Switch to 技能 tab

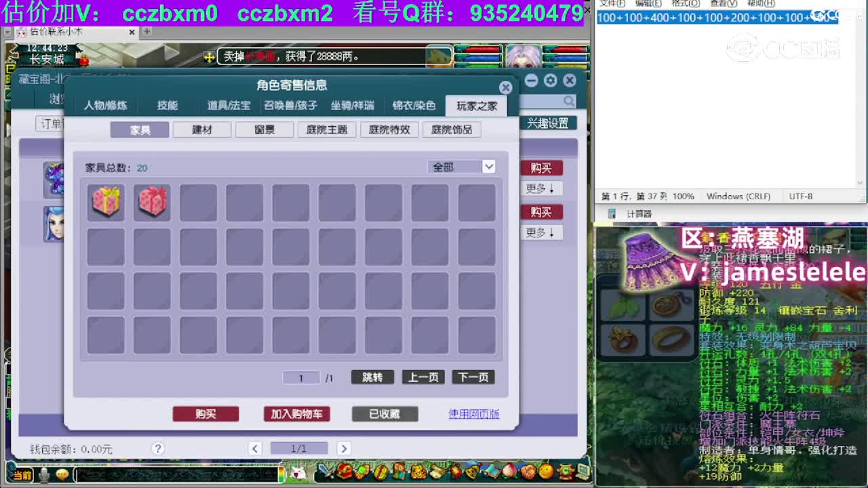pyautogui.click(x=167, y=106)
